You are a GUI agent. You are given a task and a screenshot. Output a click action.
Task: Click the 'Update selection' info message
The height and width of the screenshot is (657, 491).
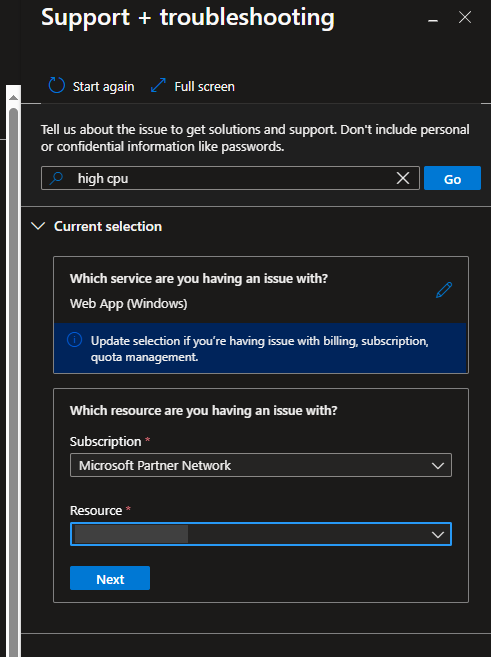[x=260, y=349]
